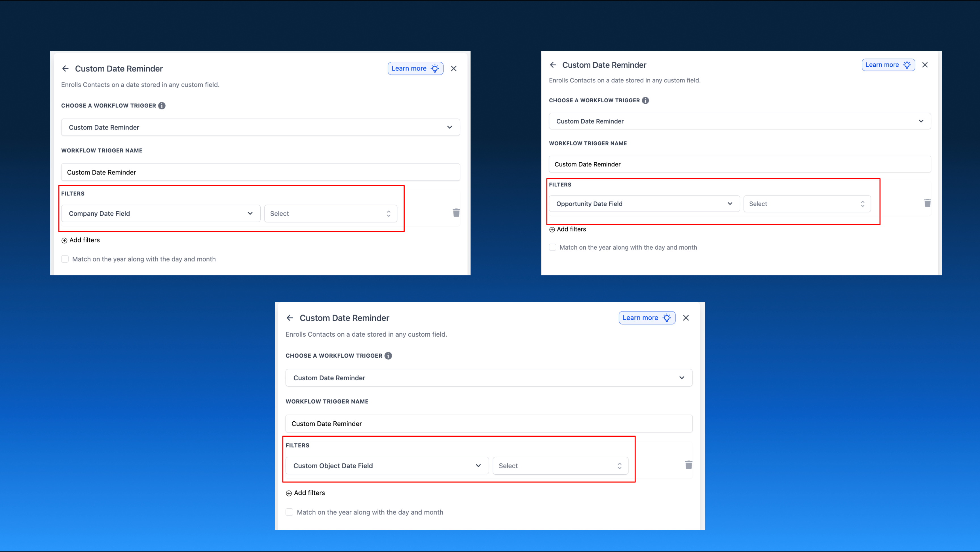Click info icon in Custom Object Date Field panel

(x=388, y=356)
